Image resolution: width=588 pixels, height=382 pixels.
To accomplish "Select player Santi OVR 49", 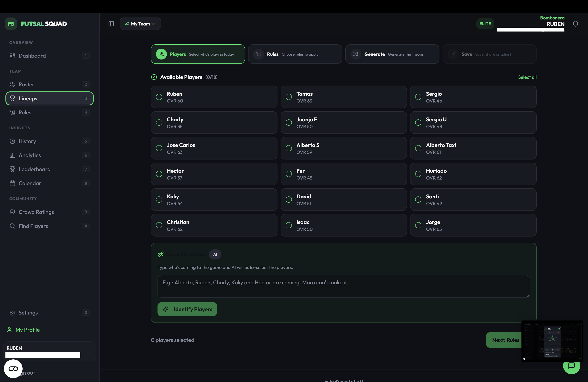I will (x=473, y=200).
